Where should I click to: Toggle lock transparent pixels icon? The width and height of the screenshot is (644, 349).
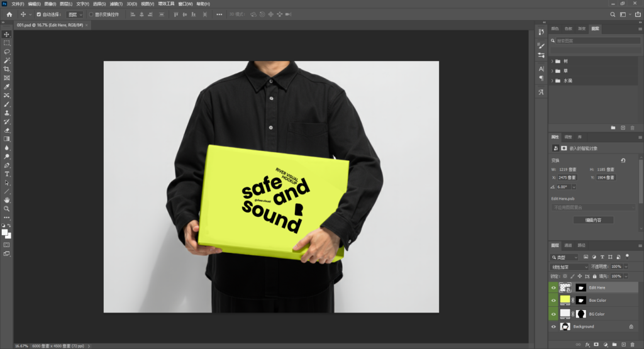pyautogui.click(x=565, y=276)
